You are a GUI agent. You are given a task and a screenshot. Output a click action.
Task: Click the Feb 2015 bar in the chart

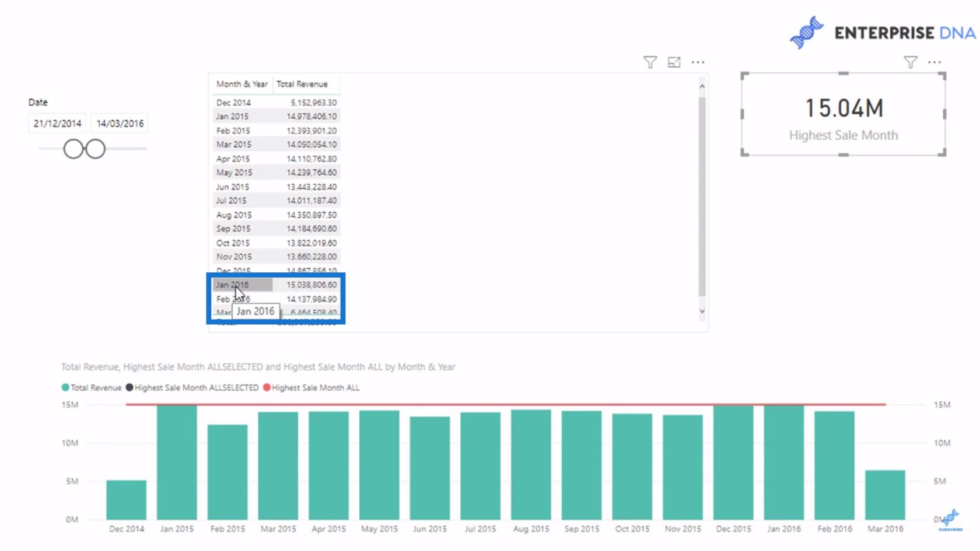(x=228, y=472)
